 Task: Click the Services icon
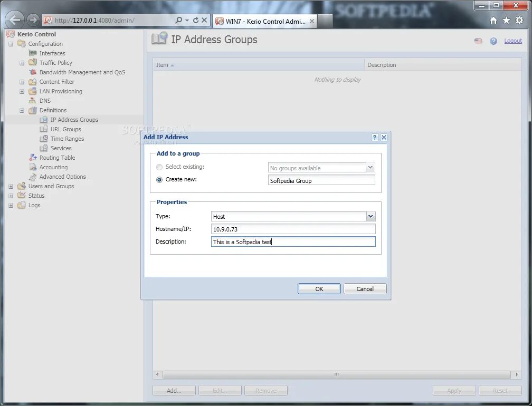(x=43, y=148)
